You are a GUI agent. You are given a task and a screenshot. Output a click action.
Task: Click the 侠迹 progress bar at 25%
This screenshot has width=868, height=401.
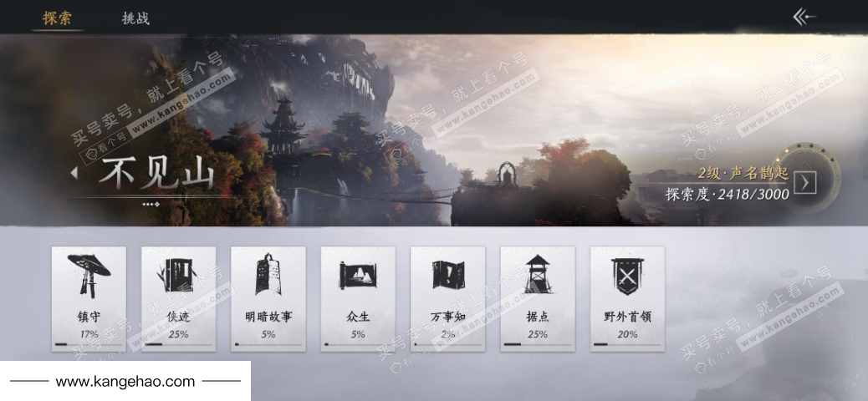click(178, 344)
